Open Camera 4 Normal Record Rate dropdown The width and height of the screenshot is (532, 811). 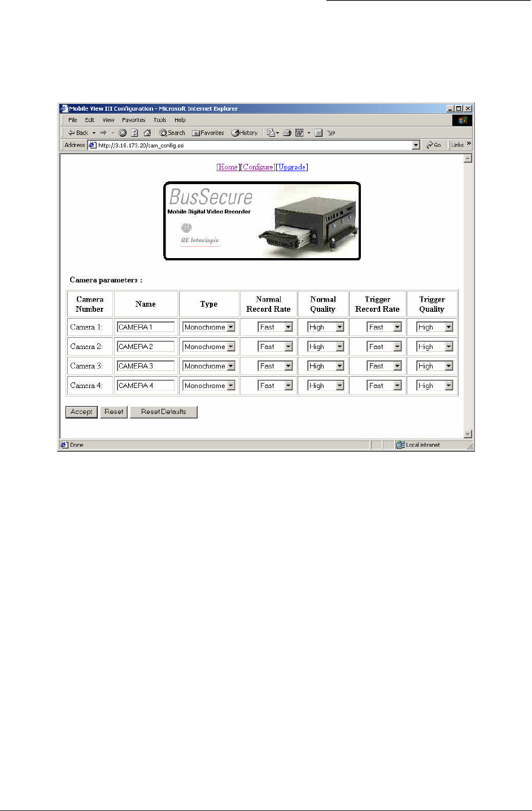click(x=276, y=386)
